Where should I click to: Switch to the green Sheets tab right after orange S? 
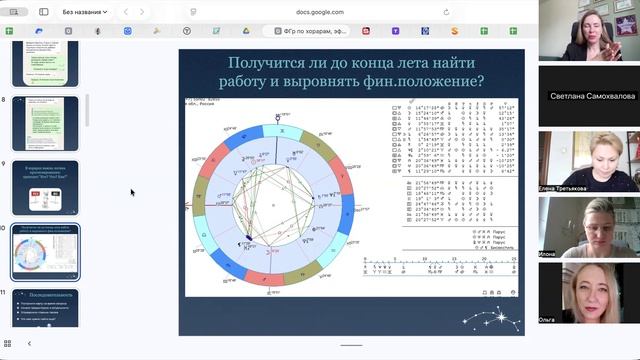(x=484, y=31)
